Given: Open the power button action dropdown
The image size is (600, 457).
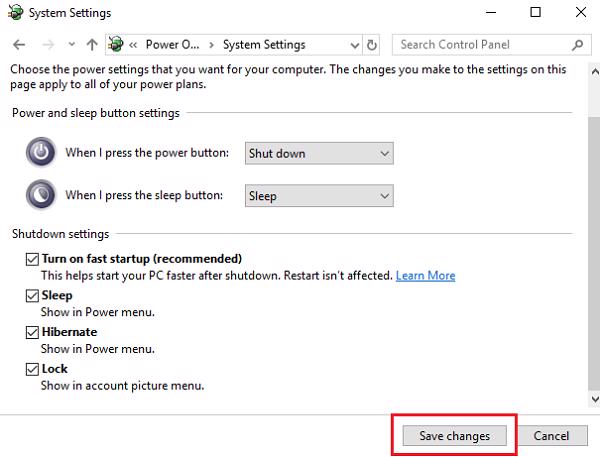Looking at the screenshot, I should pos(319,153).
